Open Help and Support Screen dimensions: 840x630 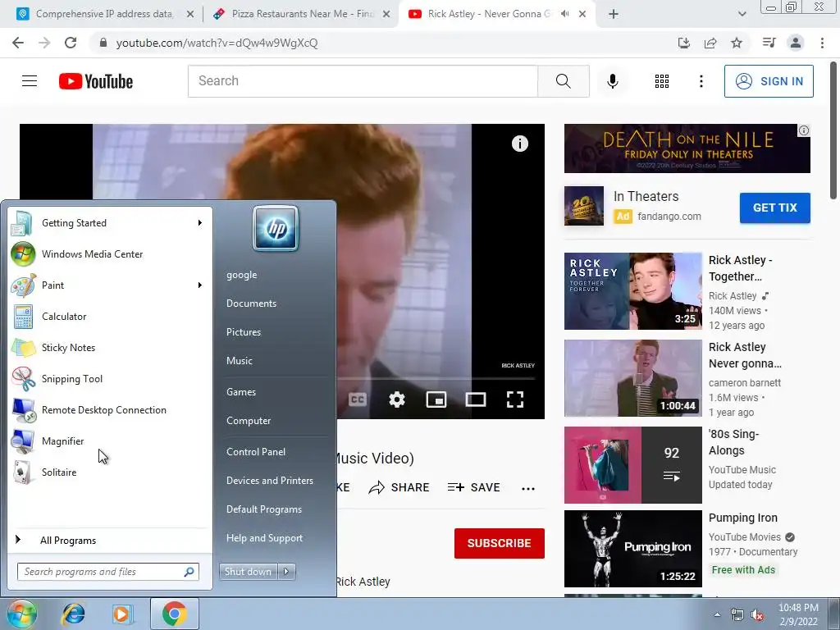point(264,538)
